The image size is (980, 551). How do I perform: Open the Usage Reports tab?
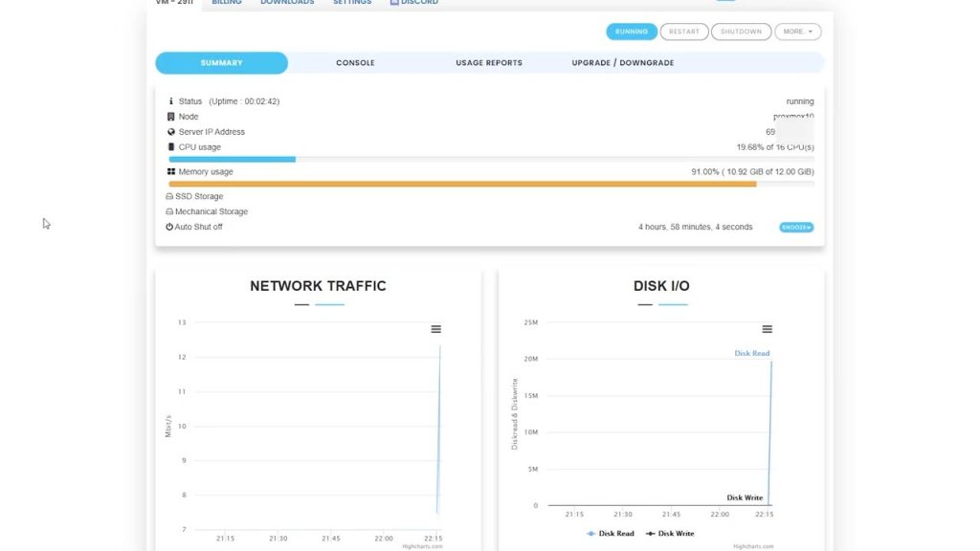tap(489, 63)
